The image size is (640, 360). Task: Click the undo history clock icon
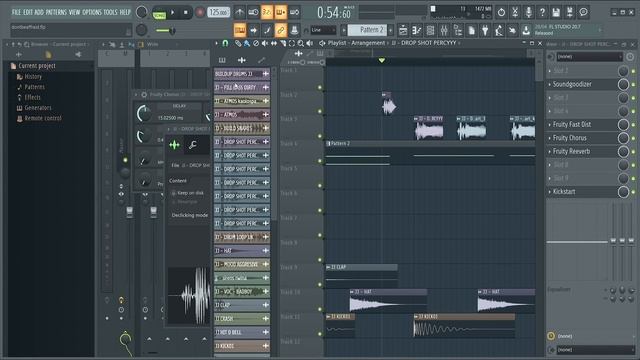[x=501, y=13]
